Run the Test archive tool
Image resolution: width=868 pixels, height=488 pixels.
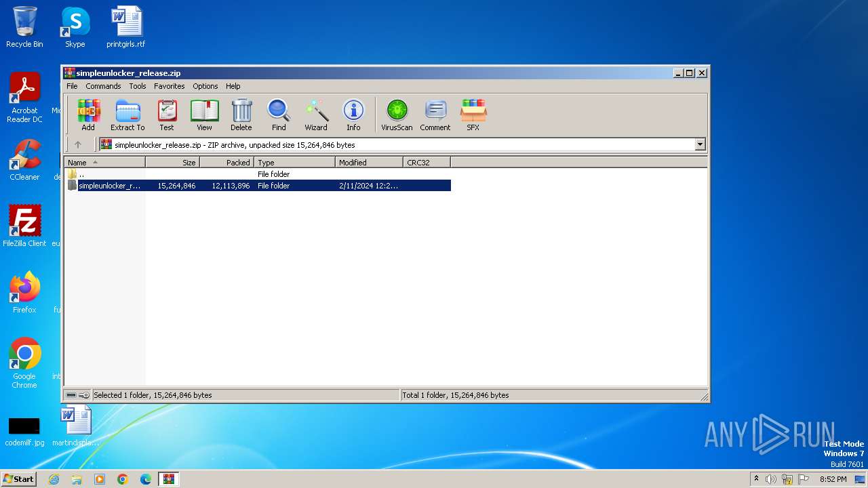point(167,115)
